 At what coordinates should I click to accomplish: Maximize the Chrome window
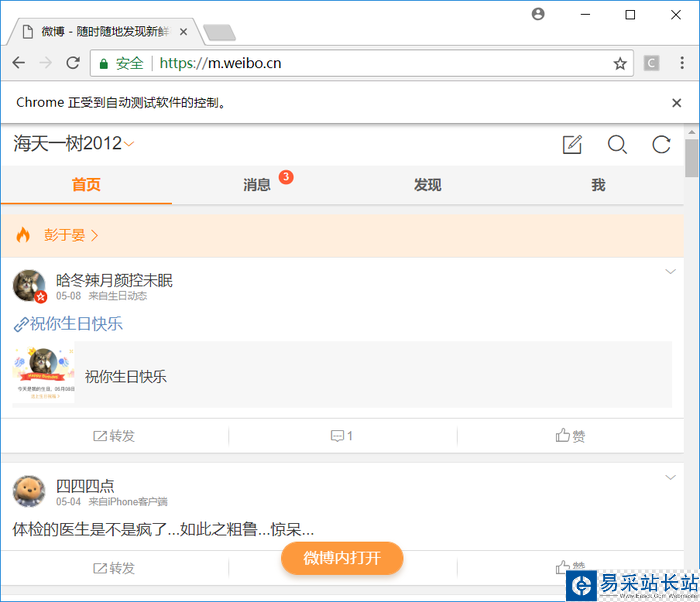tap(630, 15)
